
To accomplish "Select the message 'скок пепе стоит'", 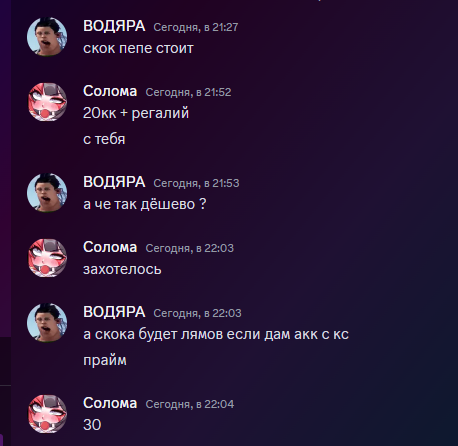I will [138, 48].
